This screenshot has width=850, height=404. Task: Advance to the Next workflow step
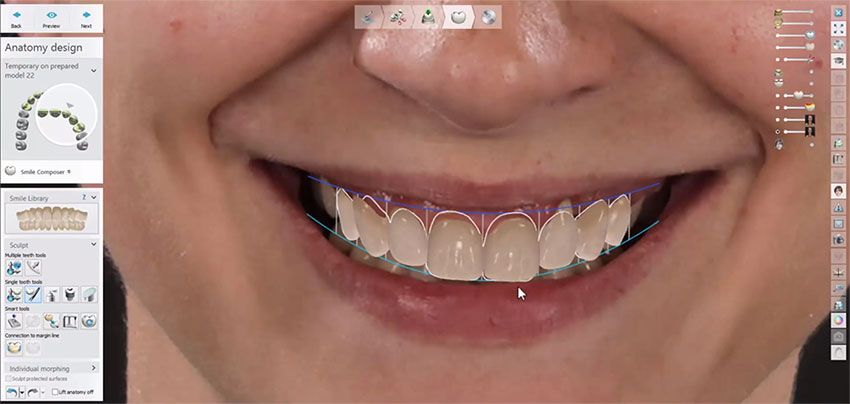[x=86, y=19]
